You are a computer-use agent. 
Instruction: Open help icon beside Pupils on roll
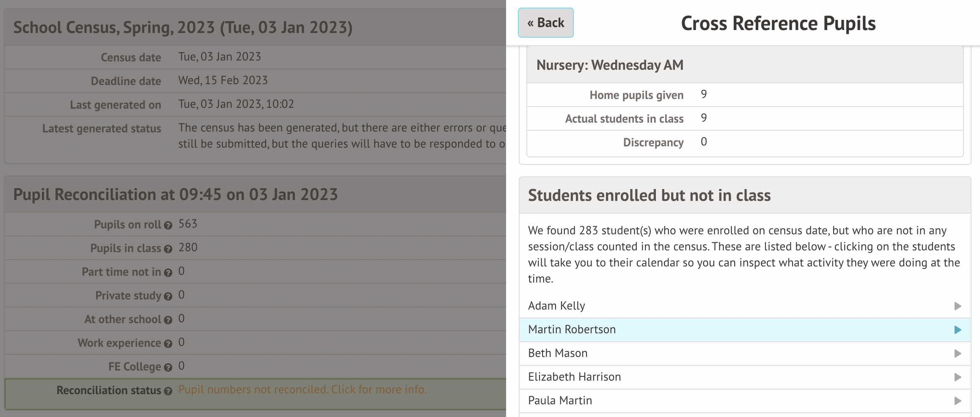pyautogui.click(x=168, y=225)
